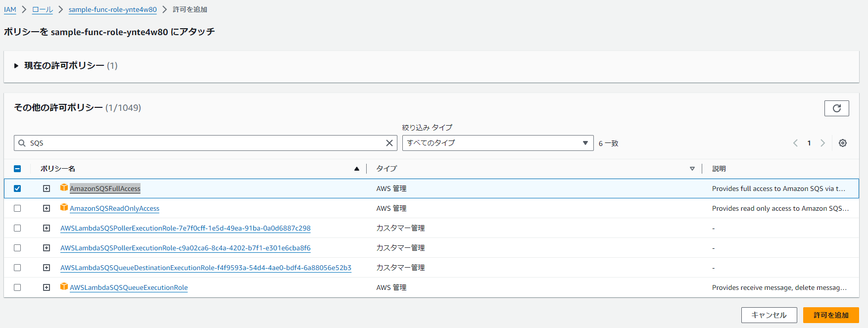The height and width of the screenshot is (328, 868).
Task: Expand AmazonSQSFullAccess policy details
Action: [47, 188]
